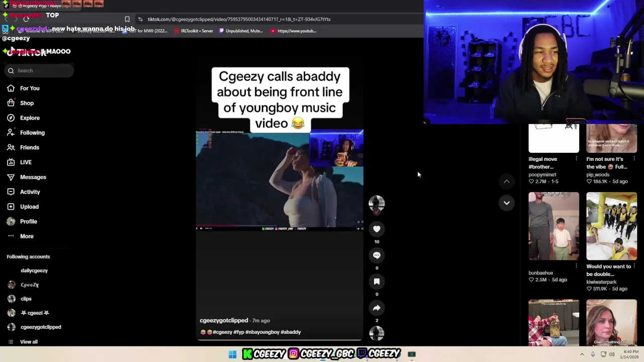Go to next video with down chevron

507,203
